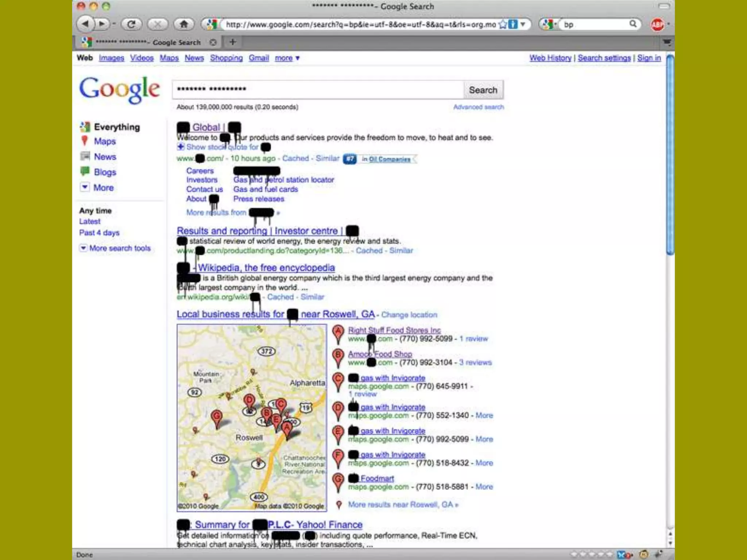This screenshot has width=747, height=560.
Task: Click the Adblock Plus ABP icon
Action: (x=658, y=24)
